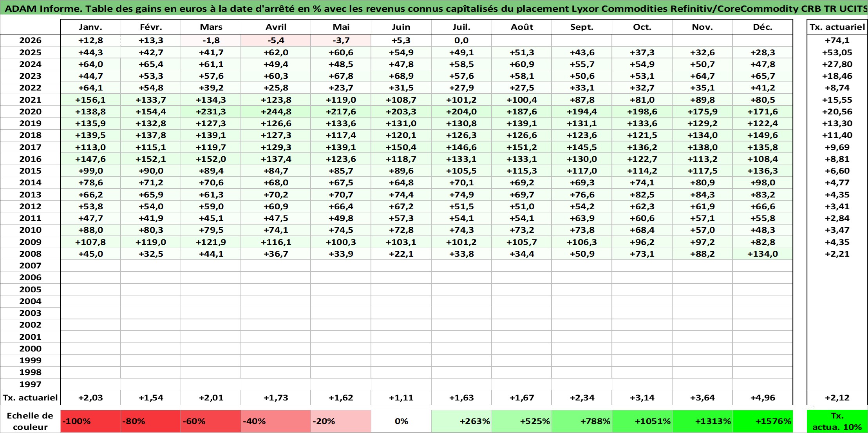Click the 'Tx. actua. 10%' green cell

point(837,421)
